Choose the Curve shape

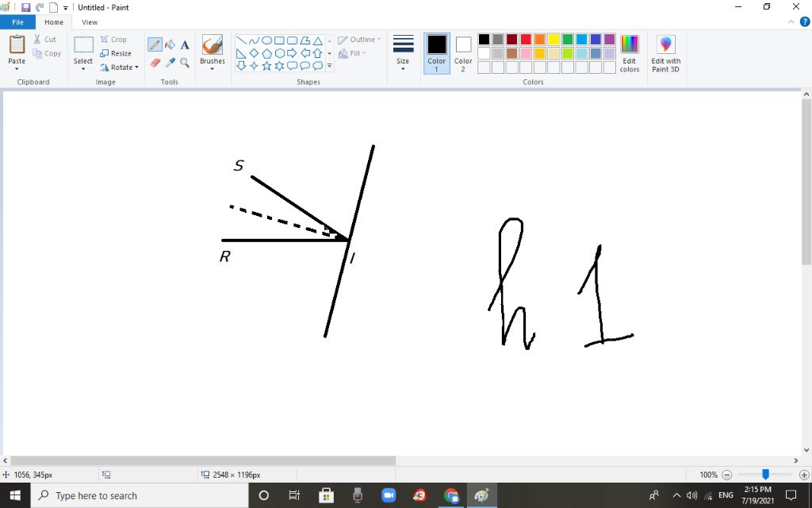click(254, 40)
